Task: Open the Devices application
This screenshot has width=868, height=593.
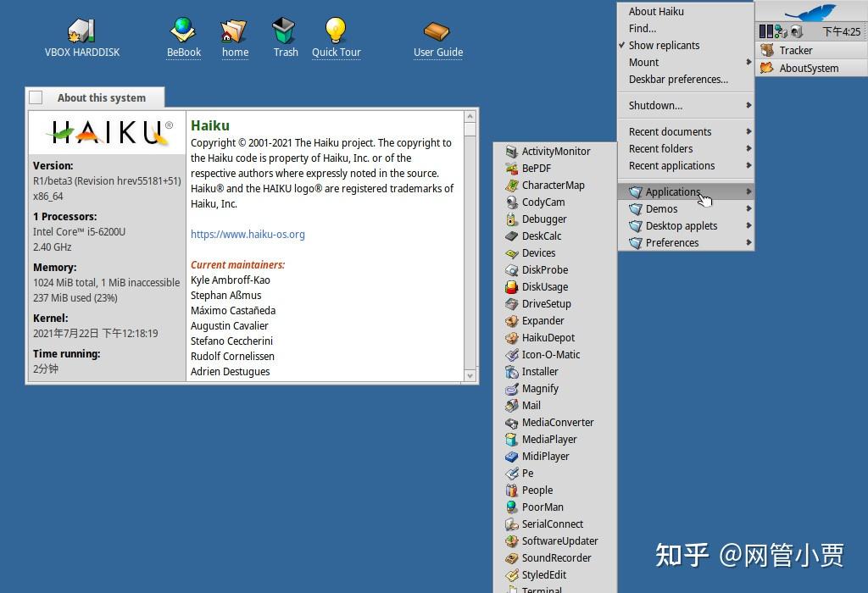Action: tap(555, 252)
